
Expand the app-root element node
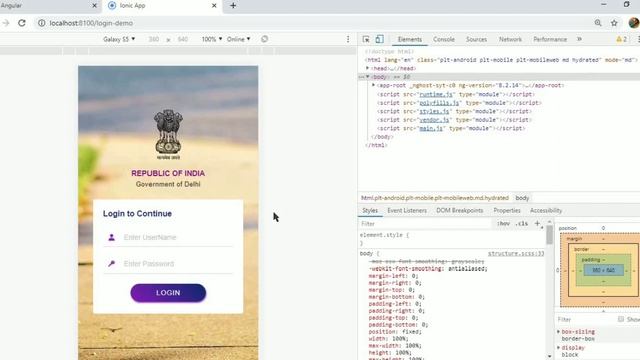[x=373, y=85]
